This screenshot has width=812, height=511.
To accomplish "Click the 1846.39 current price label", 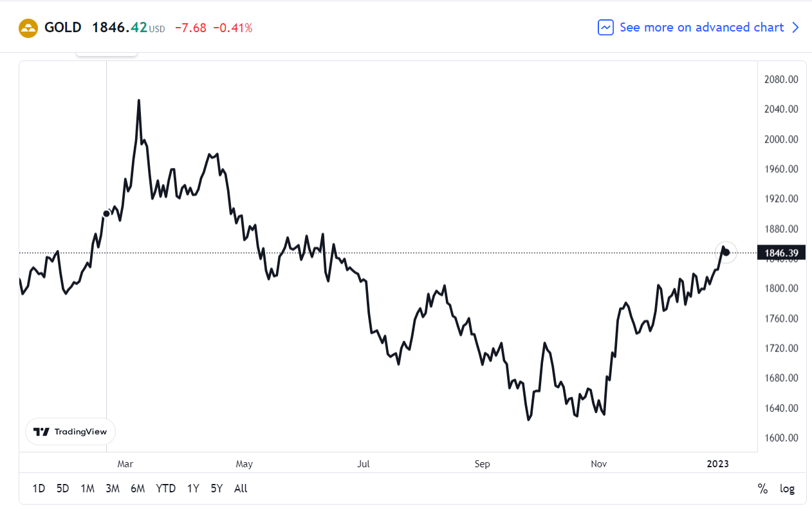I will 782,253.
